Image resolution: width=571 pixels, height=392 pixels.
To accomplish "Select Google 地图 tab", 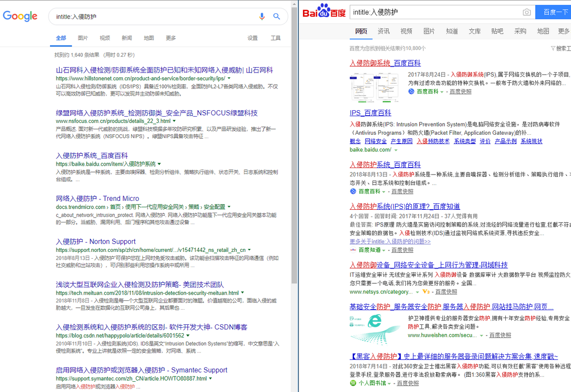I will 149,38.
